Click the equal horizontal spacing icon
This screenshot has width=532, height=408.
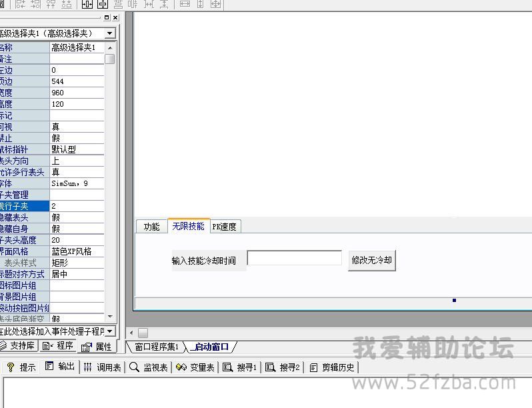click(149, 4)
